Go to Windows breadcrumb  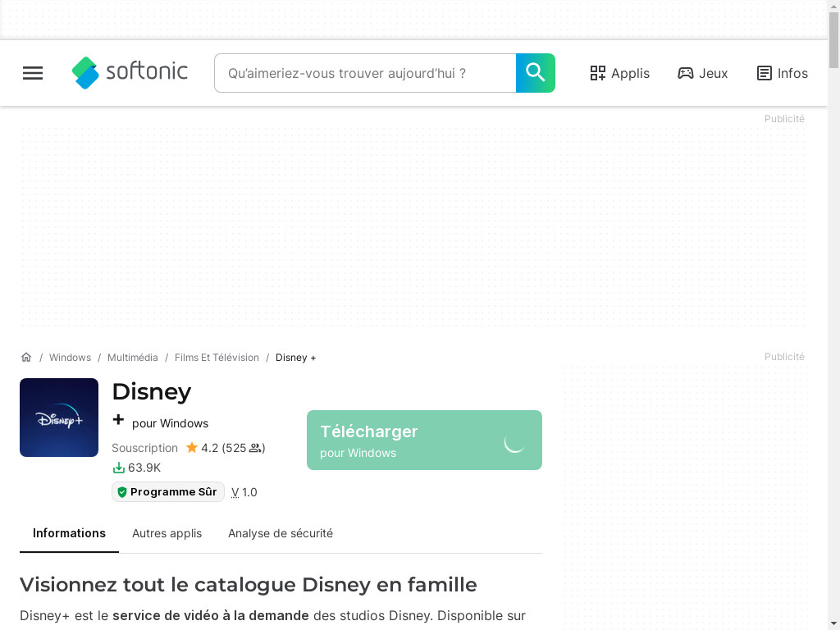point(71,358)
